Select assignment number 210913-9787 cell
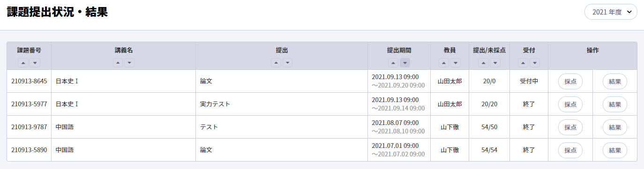This screenshot has width=644, height=169. [x=29, y=127]
